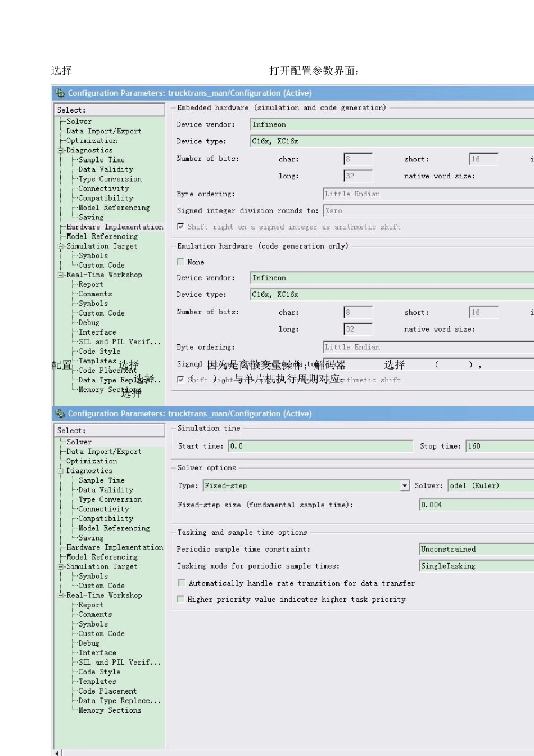The width and height of the screenshot is (534, 756).
Task: Click the gear icon in the hardware dialog title bar
Action: point(60,93)
